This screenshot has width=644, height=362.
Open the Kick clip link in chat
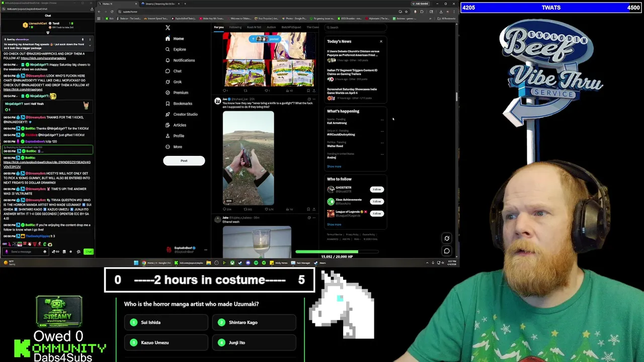point(47,164)
